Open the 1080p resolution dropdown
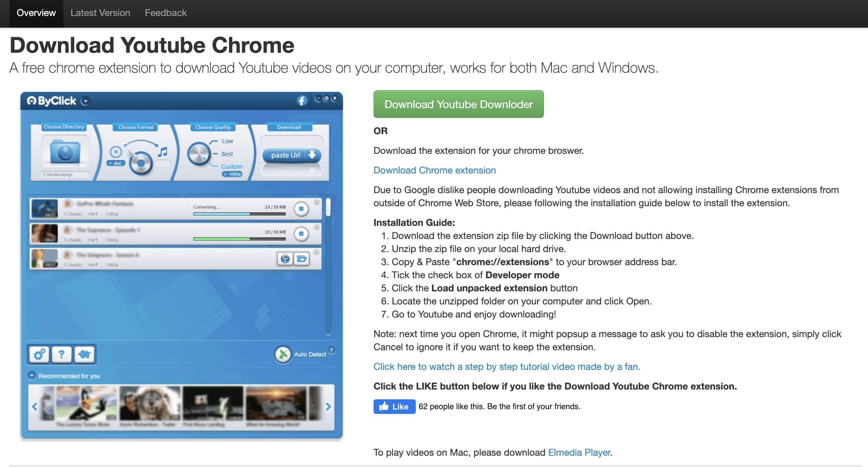 pyautogui.click(x=233, y=174)
